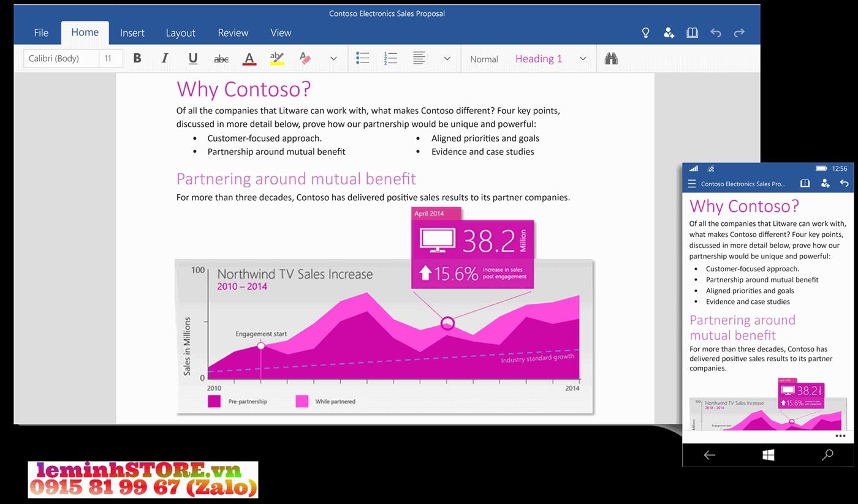858x504 pixels.
Task: Toggle Bold formatting
Action: click(137, 58)
